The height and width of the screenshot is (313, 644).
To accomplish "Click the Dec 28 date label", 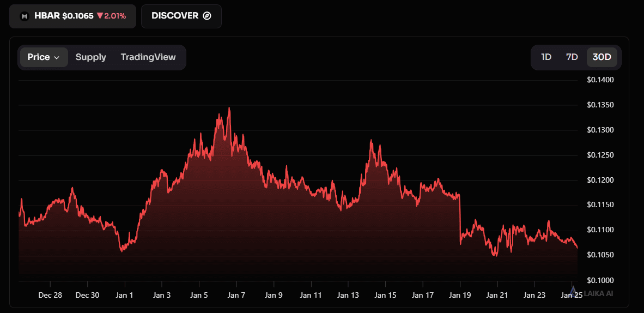I will pyautogui.click(x=50, y=296).
